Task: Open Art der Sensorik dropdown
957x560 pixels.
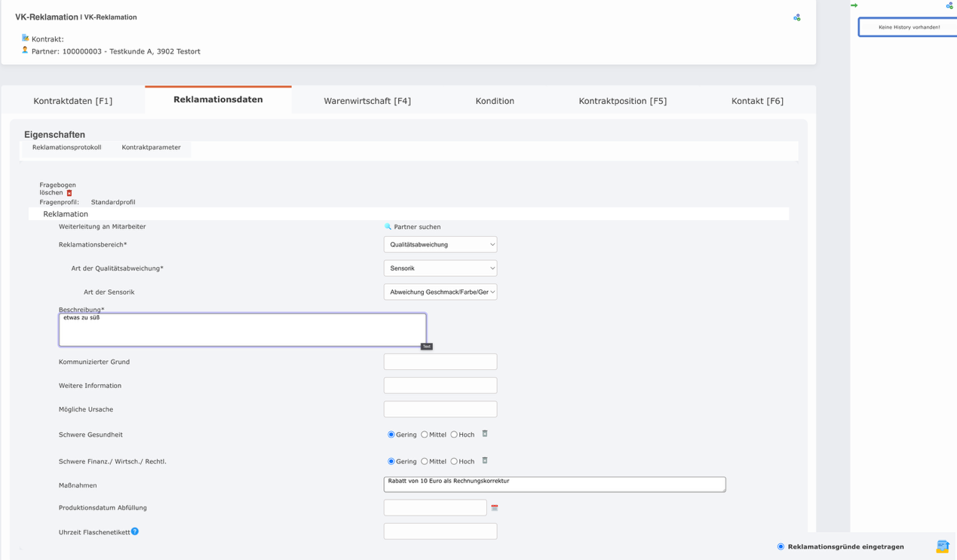Action: point(440,292)
